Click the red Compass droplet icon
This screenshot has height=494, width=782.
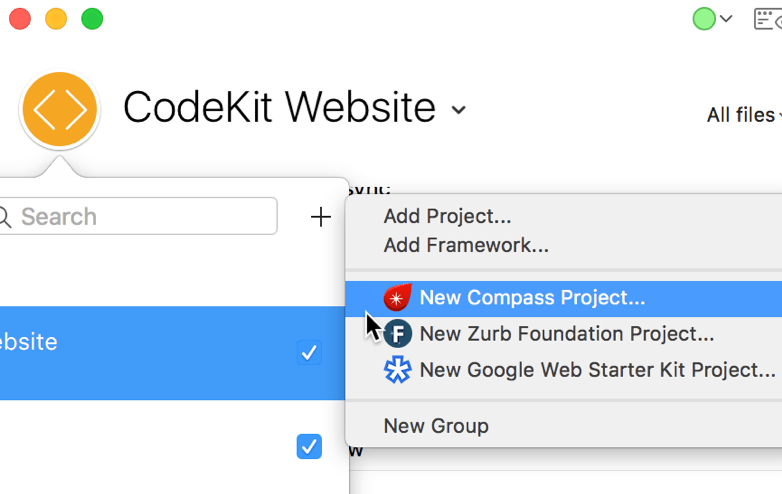pos(397,298)
